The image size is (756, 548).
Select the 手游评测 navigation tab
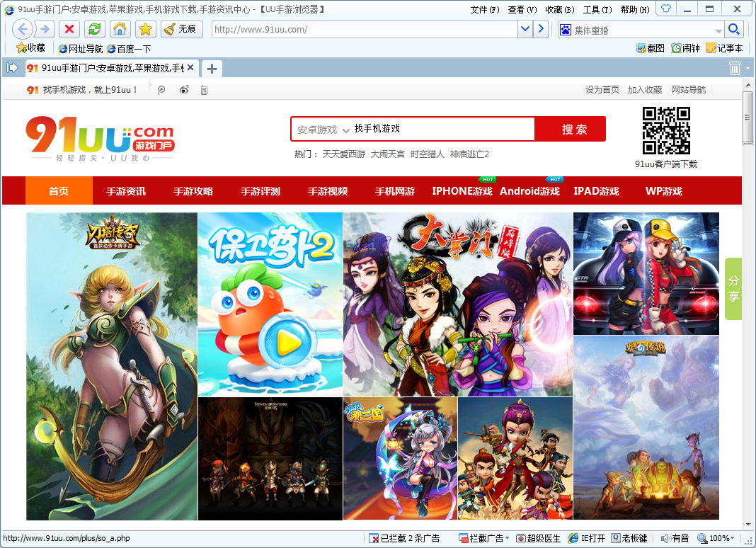[260, 191]
